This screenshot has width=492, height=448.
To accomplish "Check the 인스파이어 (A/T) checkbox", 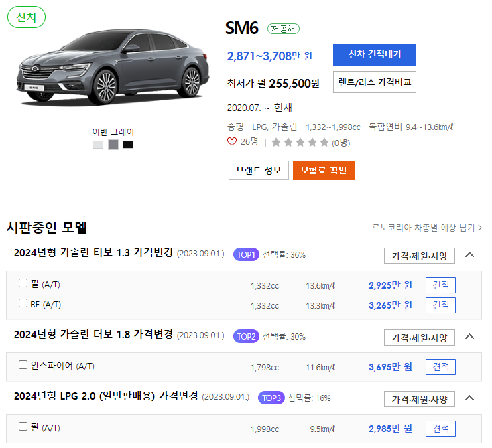I will click(23, 364).
